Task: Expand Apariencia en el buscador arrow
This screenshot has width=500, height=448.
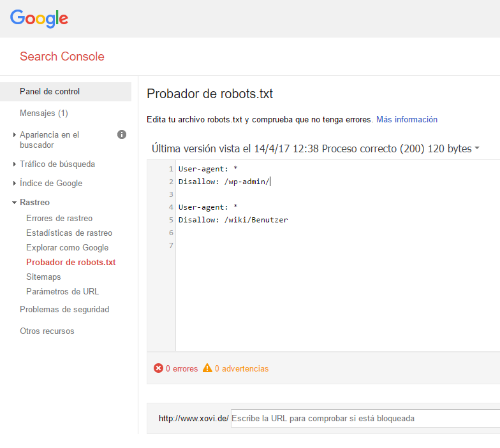Action: [14, 135]
